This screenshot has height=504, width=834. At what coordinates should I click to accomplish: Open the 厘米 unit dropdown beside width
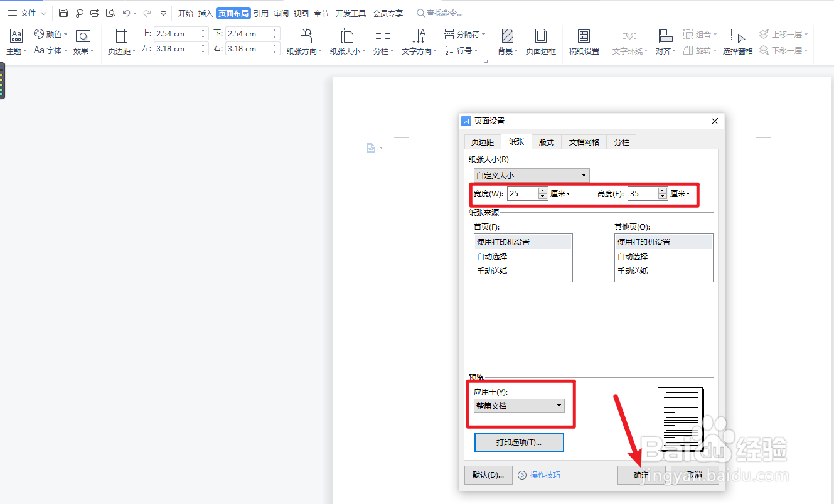[560, 193]
